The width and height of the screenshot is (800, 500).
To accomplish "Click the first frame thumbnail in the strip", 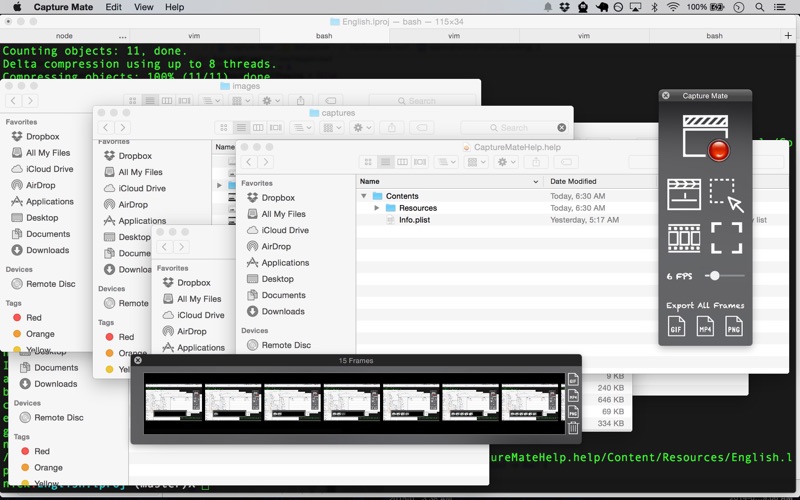I will [x=174, y=404].
